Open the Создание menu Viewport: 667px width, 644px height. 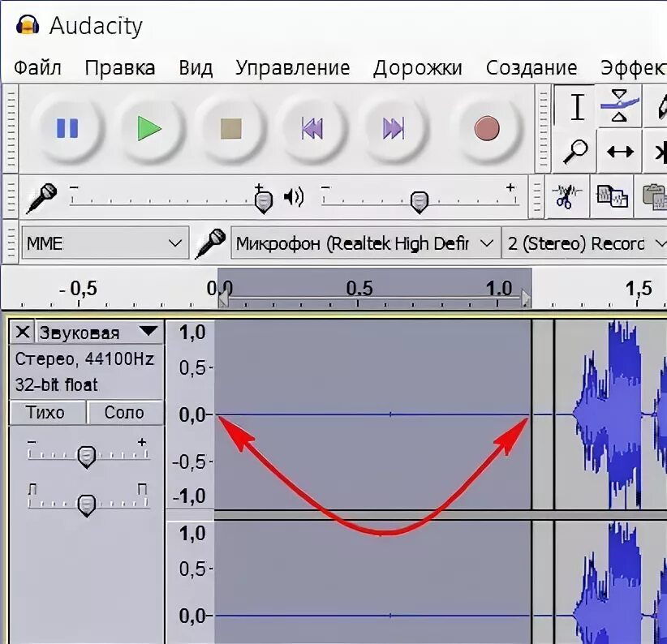[531, 68]
